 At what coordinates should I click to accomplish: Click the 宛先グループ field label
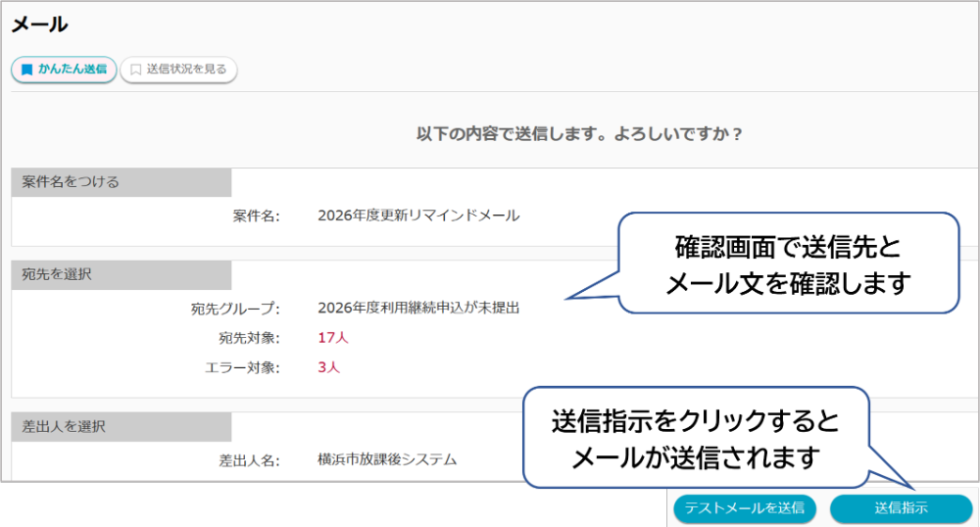coord(235,309)
